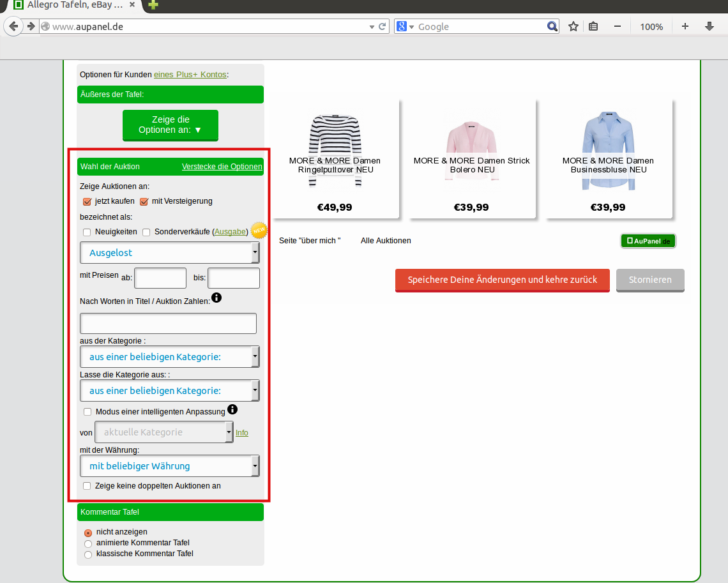Uncheck the jetzt kaufen checkbox

pyautogui.click(x=87, y=201)
